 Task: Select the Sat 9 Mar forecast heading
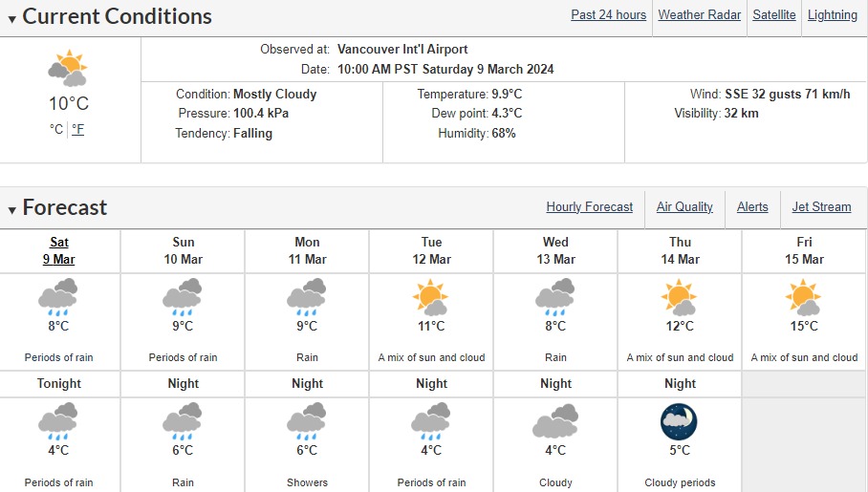click(58, 250)
